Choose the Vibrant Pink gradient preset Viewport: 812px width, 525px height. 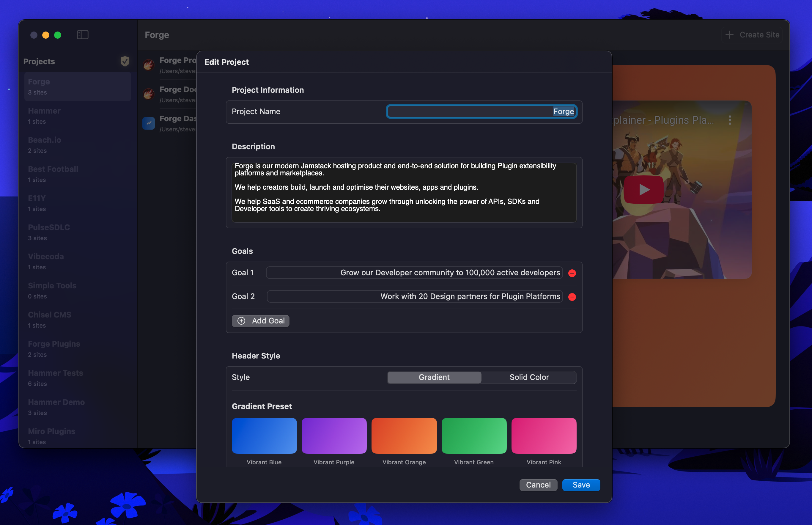click(544, 436)
